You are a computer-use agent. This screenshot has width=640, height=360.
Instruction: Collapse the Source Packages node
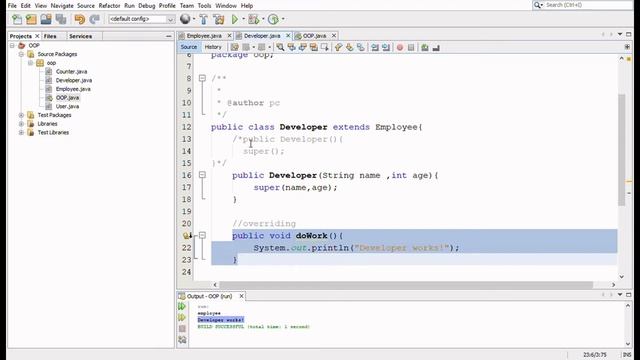[x=21, y=54]
